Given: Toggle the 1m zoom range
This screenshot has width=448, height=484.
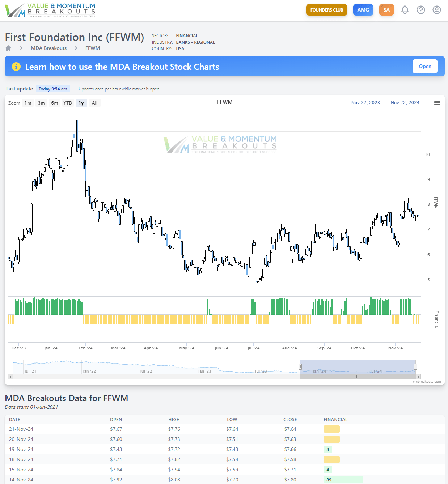Looking at the screenshot, I should 28,103.
